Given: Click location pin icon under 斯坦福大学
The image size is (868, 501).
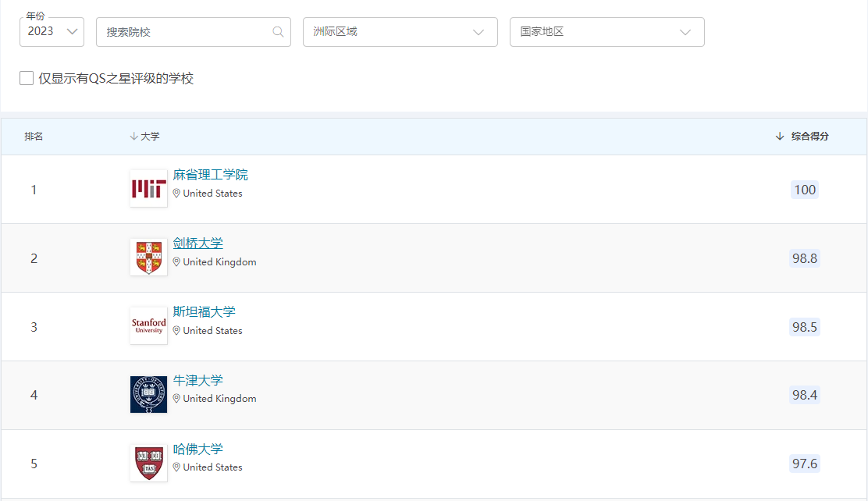Looking at the screenshot, I should click(176, 331).
